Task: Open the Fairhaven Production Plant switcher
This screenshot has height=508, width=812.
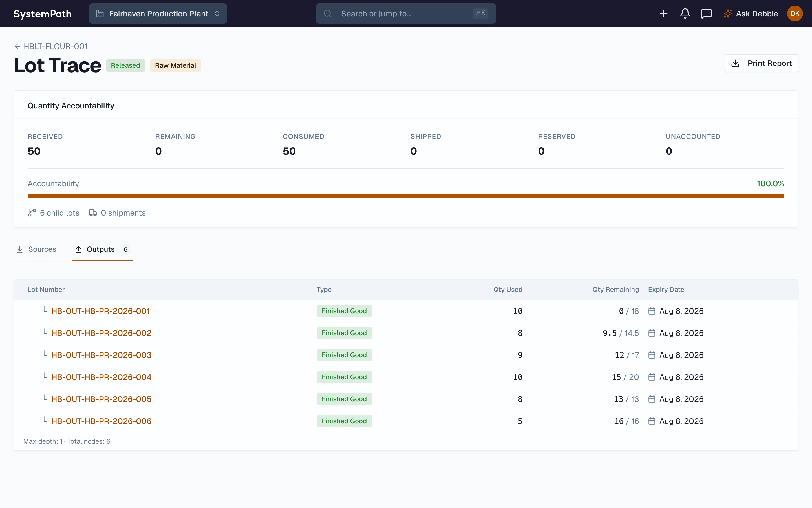Action: coord(158,14)
